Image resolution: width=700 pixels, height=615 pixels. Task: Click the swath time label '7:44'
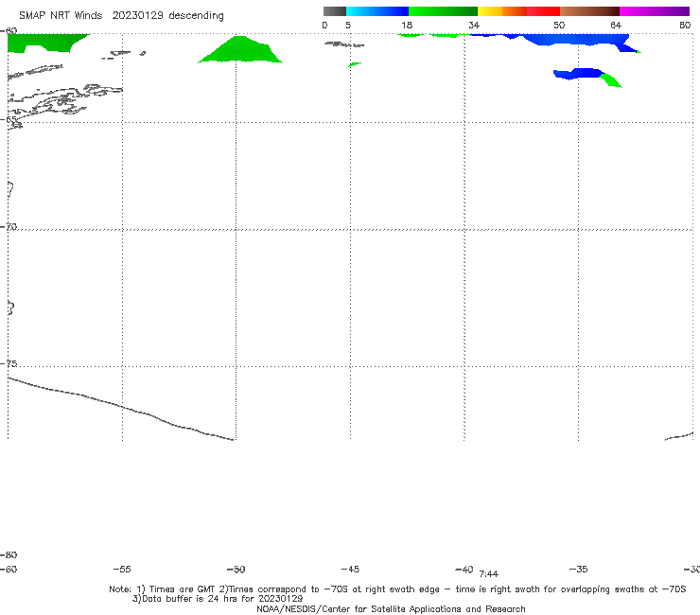point(489,574)
